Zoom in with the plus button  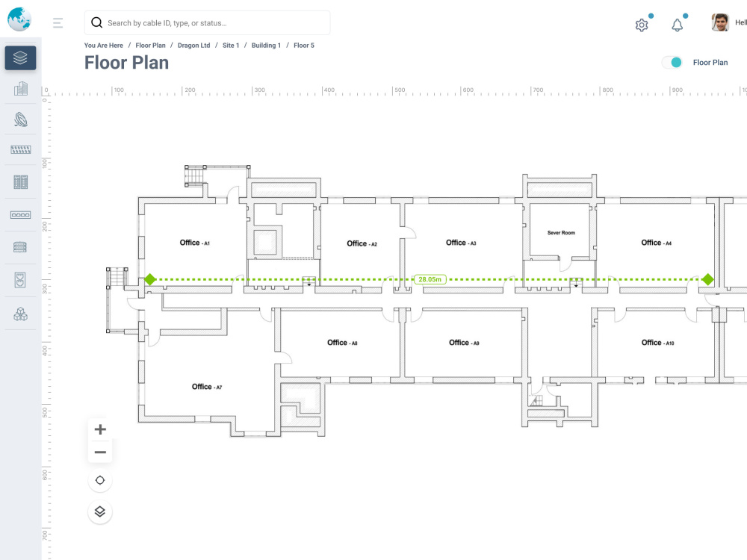point(100,429)
